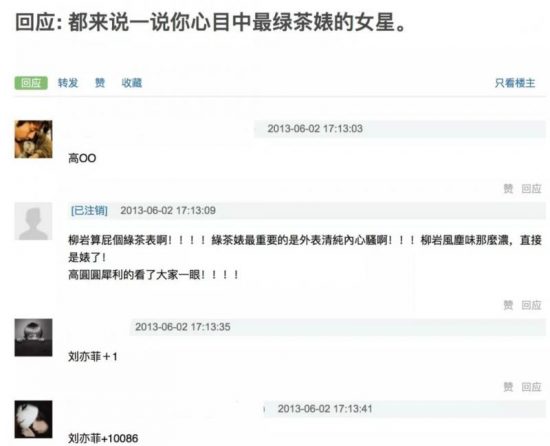Click the 转发 link
Screen dimensions: 550x446
click(x=68, y=83)
